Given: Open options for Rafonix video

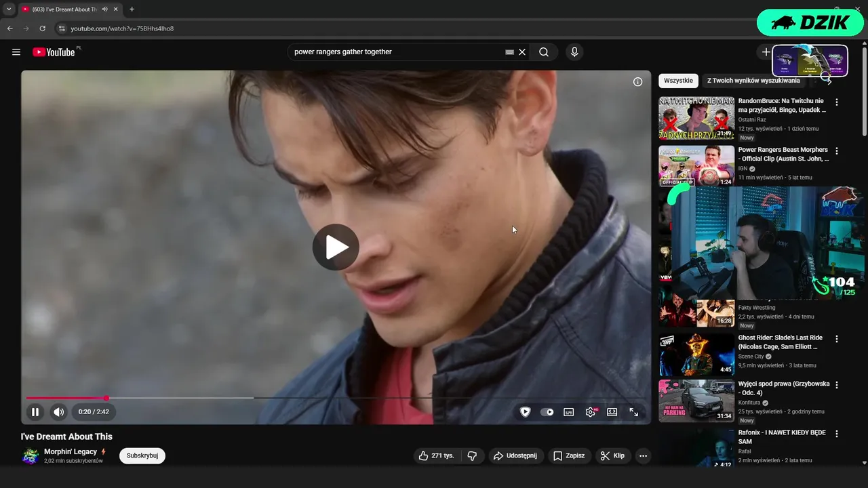Looking at the screenshot, I should pos(837,434).
